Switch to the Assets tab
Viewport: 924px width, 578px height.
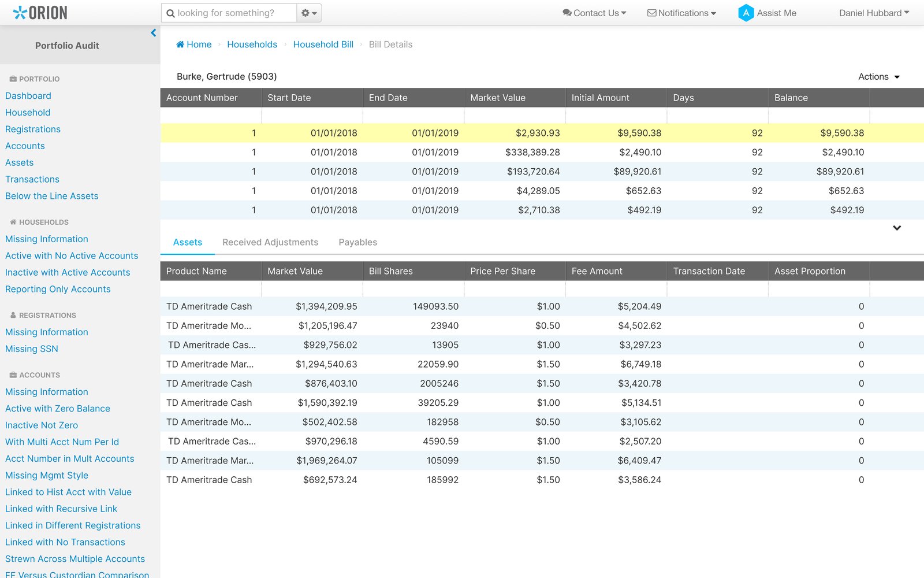click(188, 242)
